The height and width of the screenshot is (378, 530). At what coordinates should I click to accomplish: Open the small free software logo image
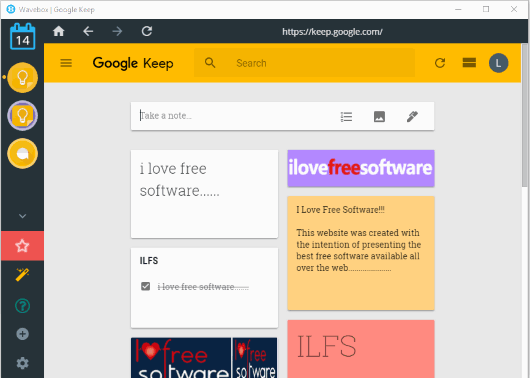pos(255,358)
